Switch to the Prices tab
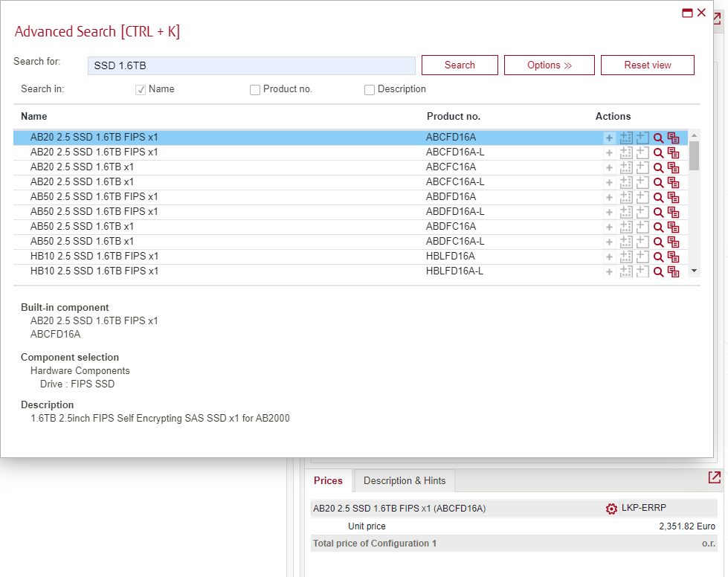728x577 pixels. (328, 480)
